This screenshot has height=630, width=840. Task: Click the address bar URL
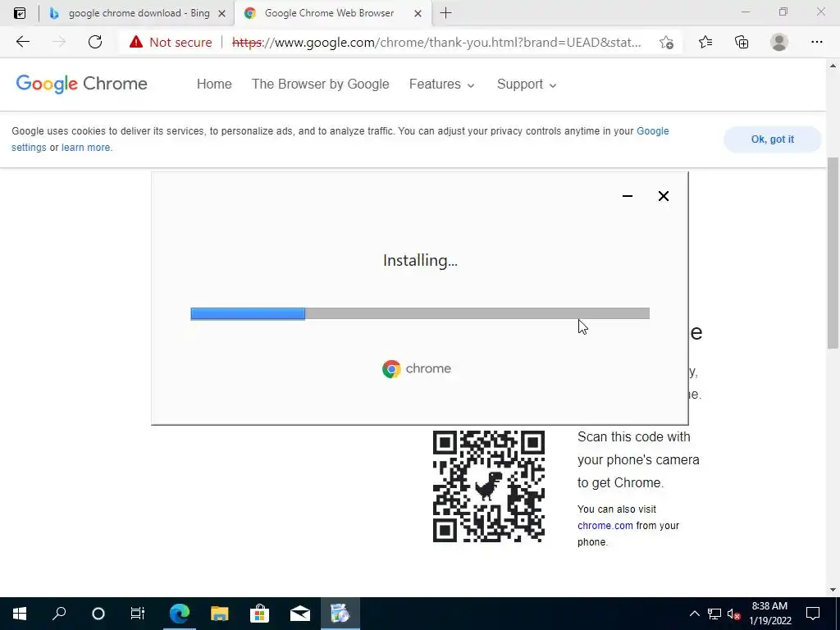coord(436,43)
